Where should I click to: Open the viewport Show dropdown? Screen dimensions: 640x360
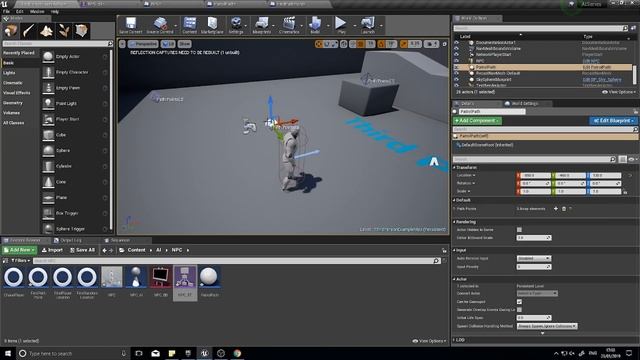click(x=184, y=44)
